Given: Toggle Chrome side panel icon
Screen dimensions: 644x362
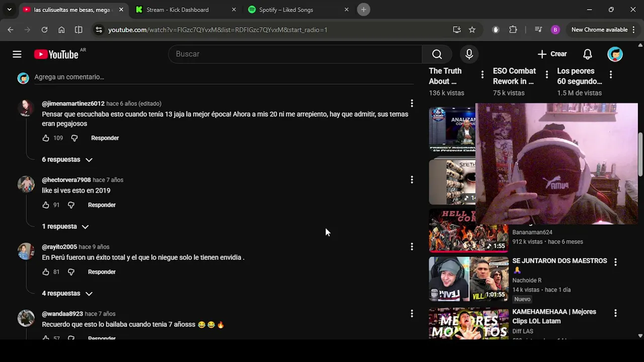Looking at the screenshot, I should click(78, 30).
